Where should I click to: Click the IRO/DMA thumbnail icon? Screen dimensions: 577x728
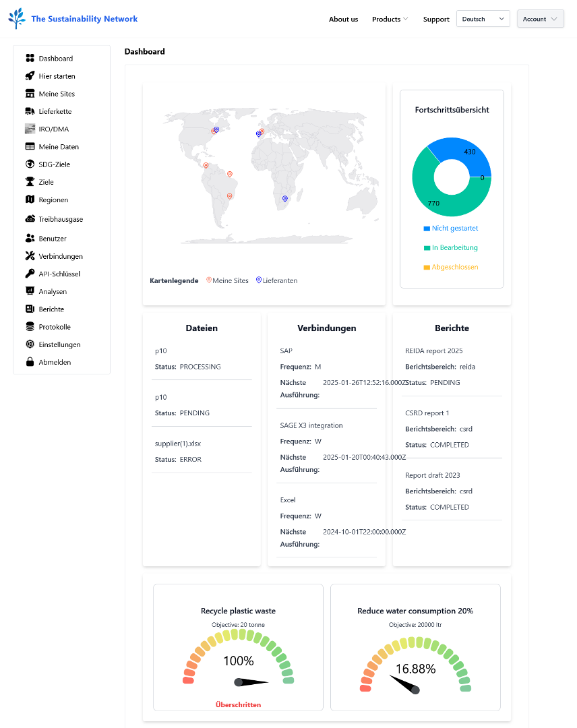click(x=30, y=129)
